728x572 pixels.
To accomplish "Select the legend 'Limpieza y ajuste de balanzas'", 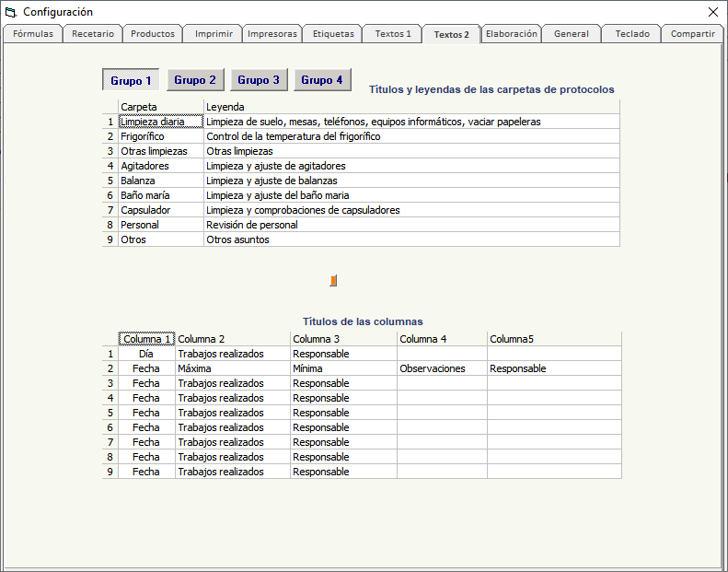I will coord(411,181).
